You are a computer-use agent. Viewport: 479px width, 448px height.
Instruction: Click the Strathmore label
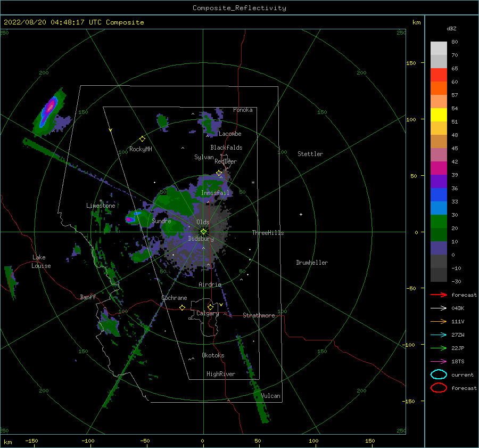click(x=259, y=315)
